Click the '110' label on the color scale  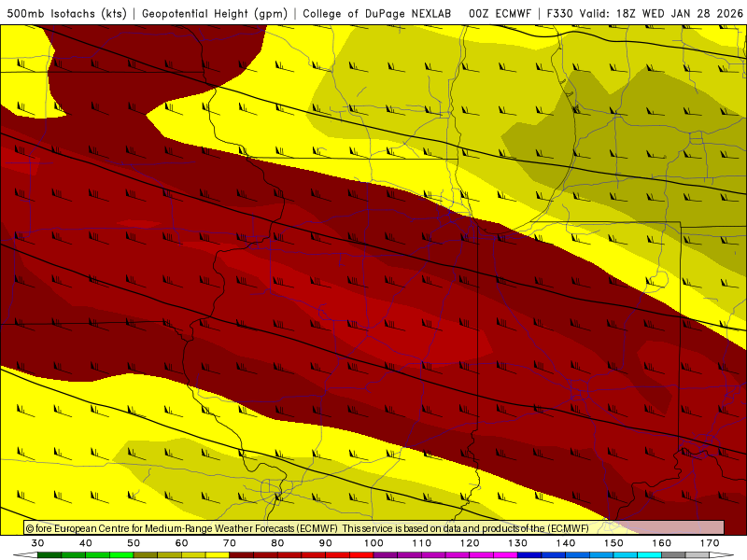422,543
